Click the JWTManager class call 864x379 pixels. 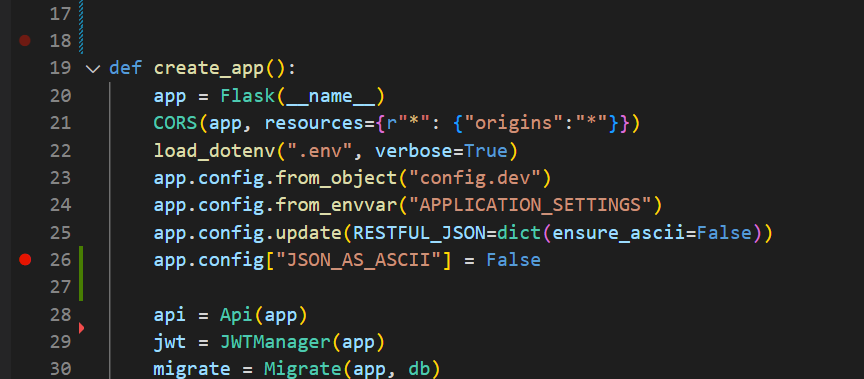(x=276, y=342)
